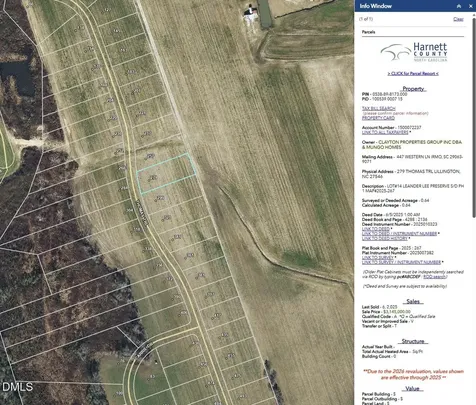Select the cyan highlighted parcel on map
The height and width of the screenshot is (405, 476).
tap(166, 173)
